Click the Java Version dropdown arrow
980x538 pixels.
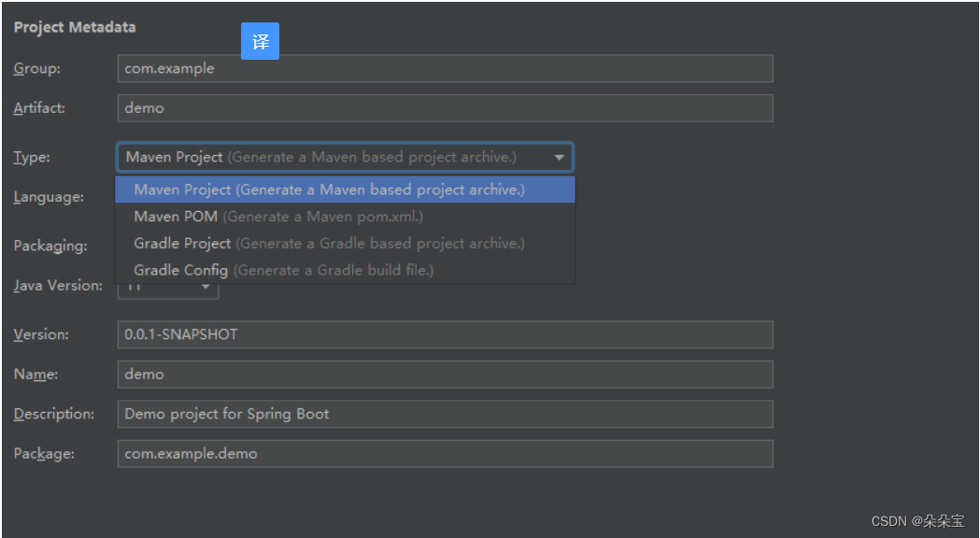(x=207, y=285)
